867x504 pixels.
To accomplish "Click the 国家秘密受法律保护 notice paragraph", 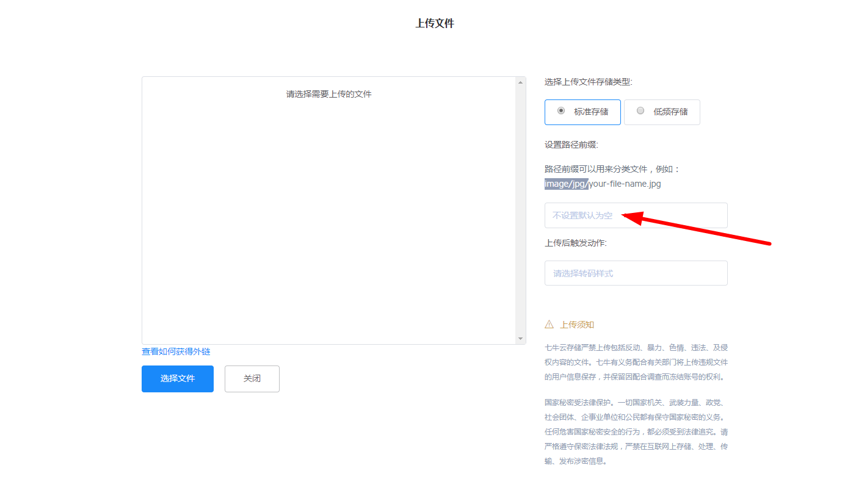I will (x=636, y=432).
